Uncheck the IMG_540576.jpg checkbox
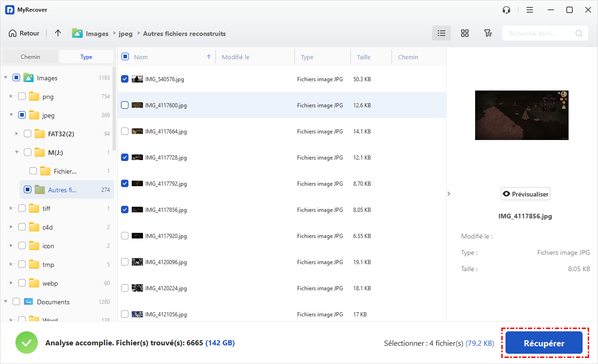 (x=125, y=79)
